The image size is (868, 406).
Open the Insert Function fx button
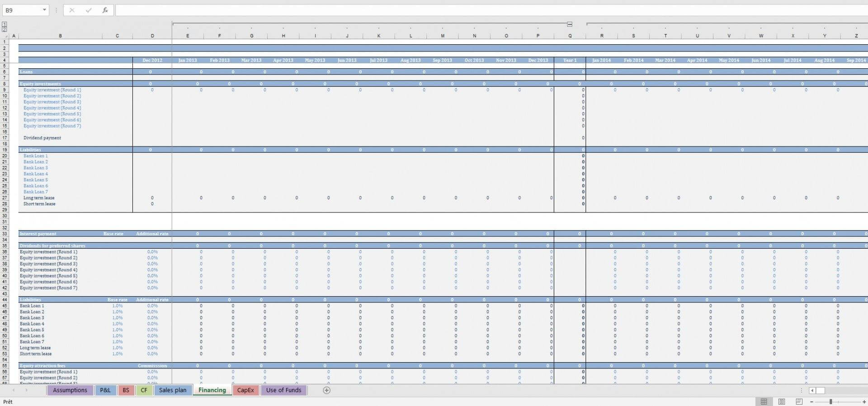[105, 10]
